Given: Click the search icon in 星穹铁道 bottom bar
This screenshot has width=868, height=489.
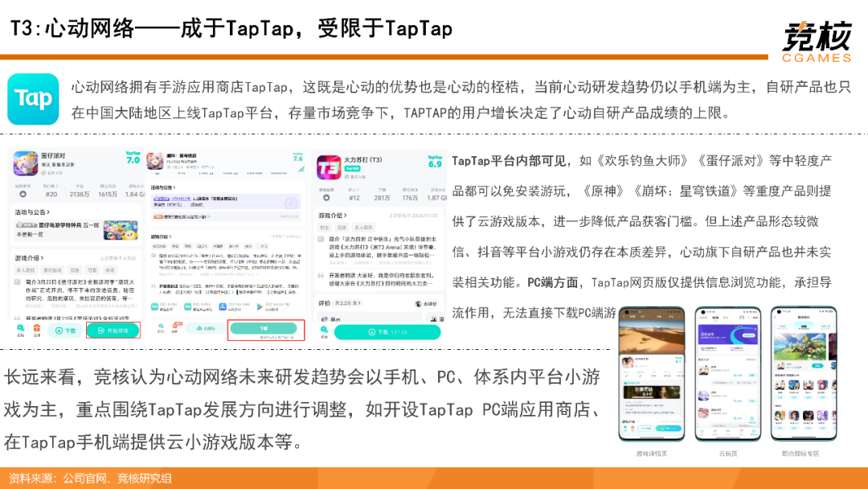Looking at the screenshot, I should (161, 327).
